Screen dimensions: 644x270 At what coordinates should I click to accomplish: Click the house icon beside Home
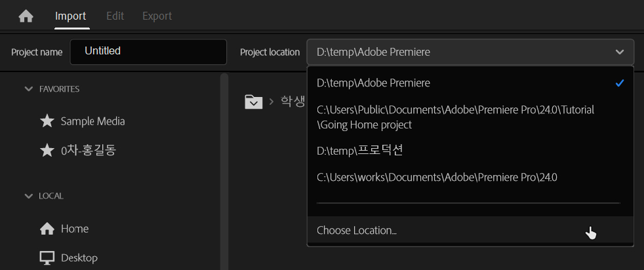click(x=47, y=229)
